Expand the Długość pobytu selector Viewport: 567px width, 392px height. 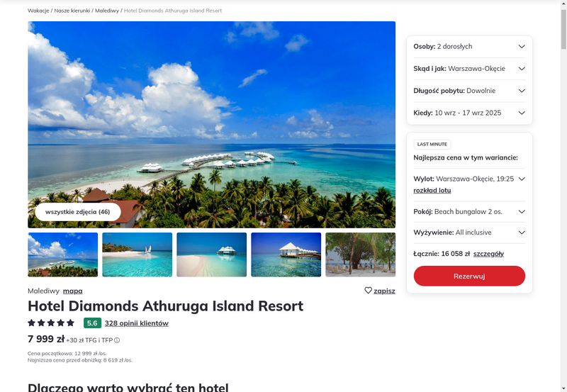469,91
